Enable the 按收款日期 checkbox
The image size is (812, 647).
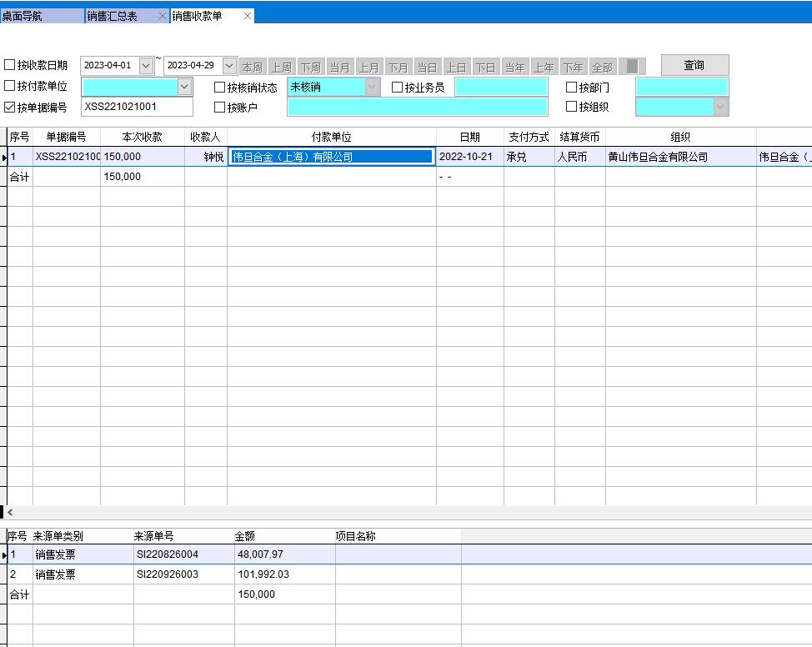10,65
